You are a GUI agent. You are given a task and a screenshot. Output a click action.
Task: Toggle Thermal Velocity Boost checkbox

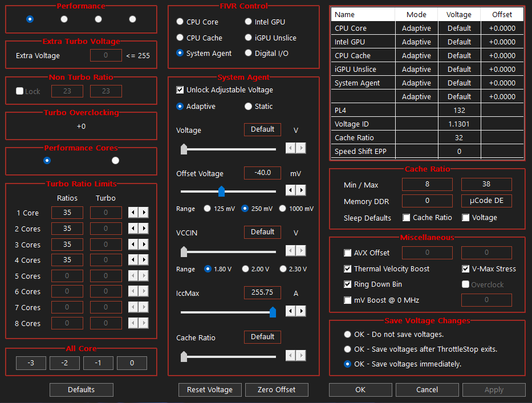pos(347,268)
